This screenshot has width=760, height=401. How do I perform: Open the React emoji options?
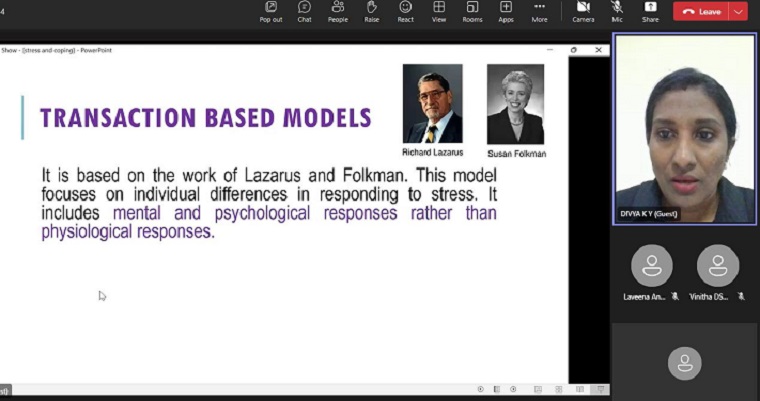405,11
